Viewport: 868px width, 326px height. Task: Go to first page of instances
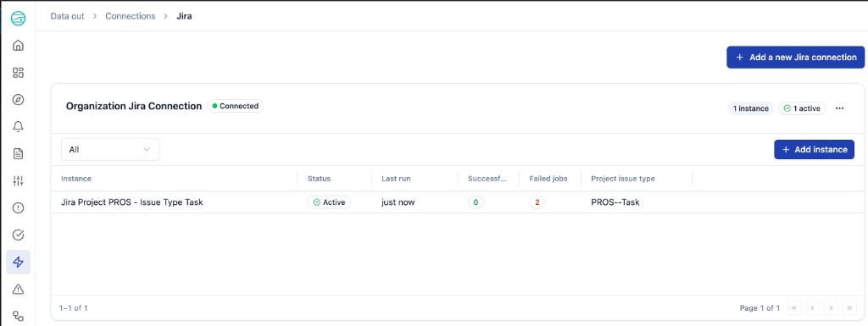[x=793, y=307]
